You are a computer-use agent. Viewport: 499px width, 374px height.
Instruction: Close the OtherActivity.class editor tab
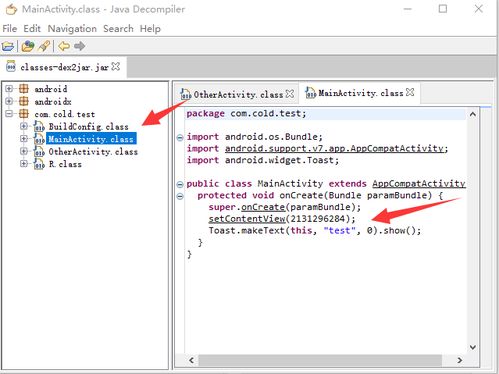290,94
